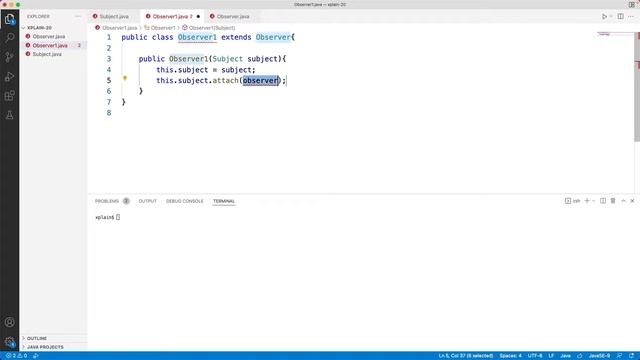Open the DEBUG CONSOLE panel tab
The image size is (640, 360).
pos(184,201)
